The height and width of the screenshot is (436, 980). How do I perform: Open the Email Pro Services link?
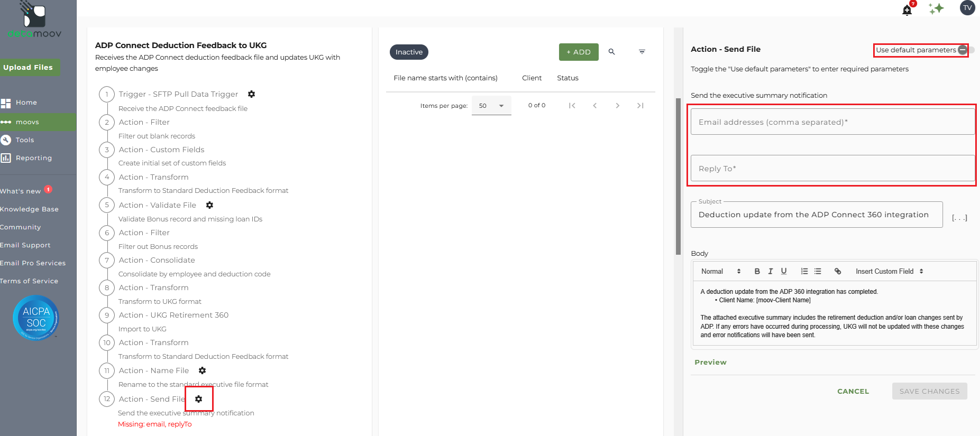point(33,263)
